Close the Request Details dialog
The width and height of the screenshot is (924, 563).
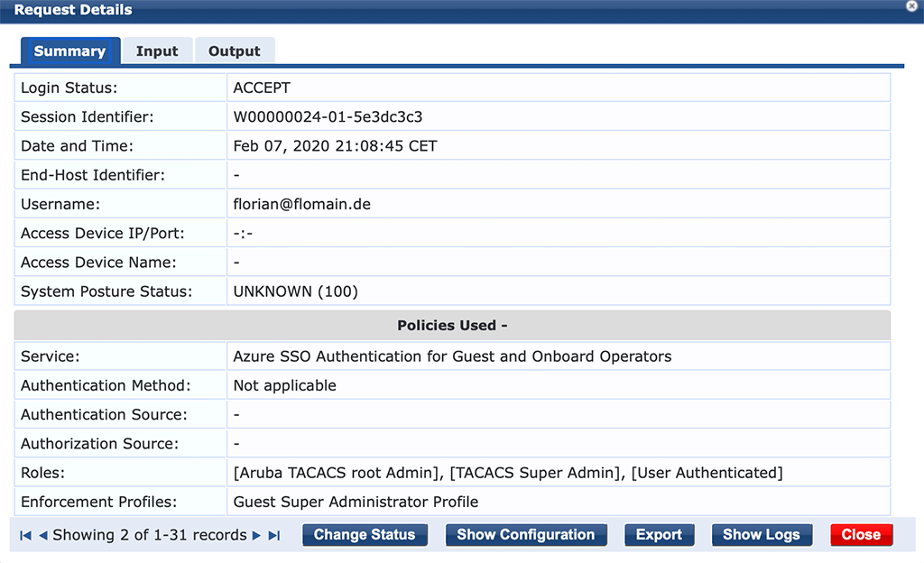[861, 534]
